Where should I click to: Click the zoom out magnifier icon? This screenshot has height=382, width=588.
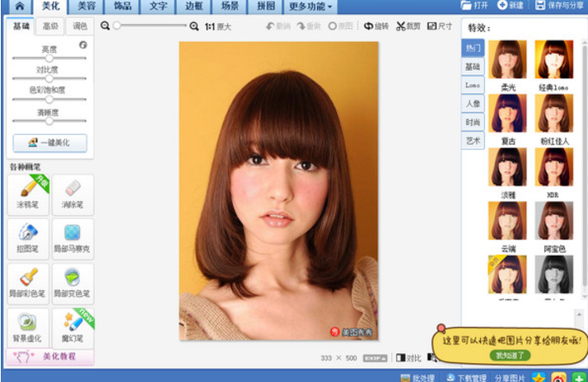(105, 26)
